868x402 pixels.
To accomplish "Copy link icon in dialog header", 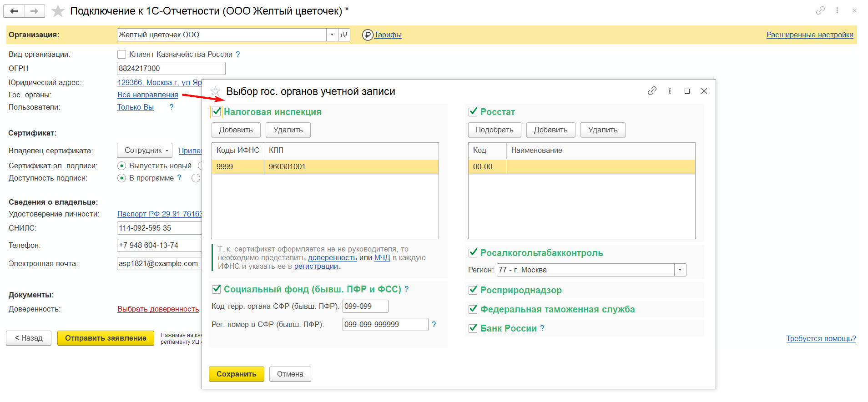I will (x=652, y=91).
